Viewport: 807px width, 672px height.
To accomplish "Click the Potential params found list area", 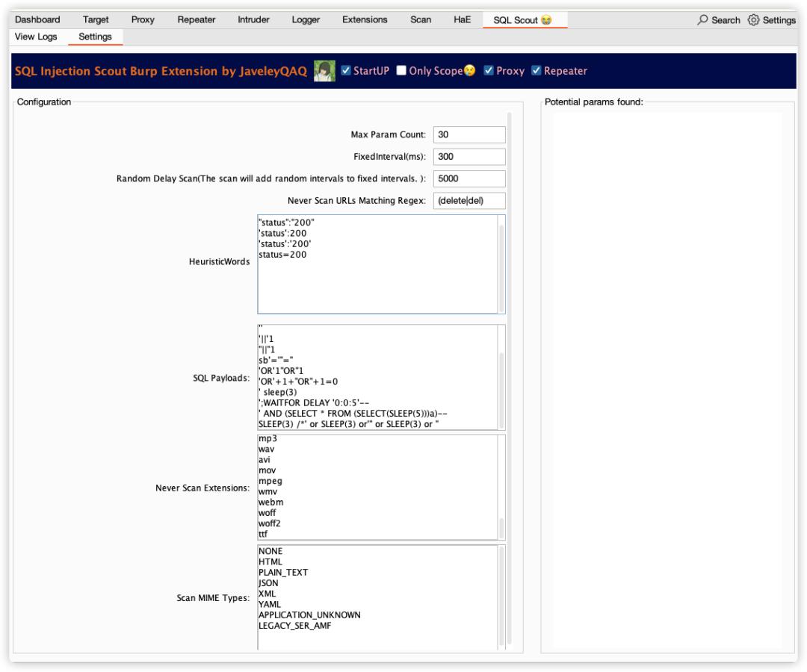I will (x=667, y=380).
